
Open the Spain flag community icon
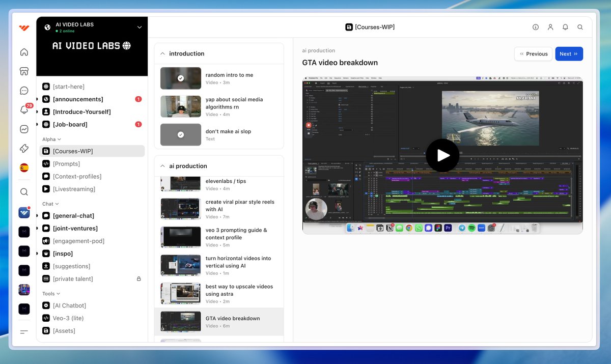tap(24, 167)
